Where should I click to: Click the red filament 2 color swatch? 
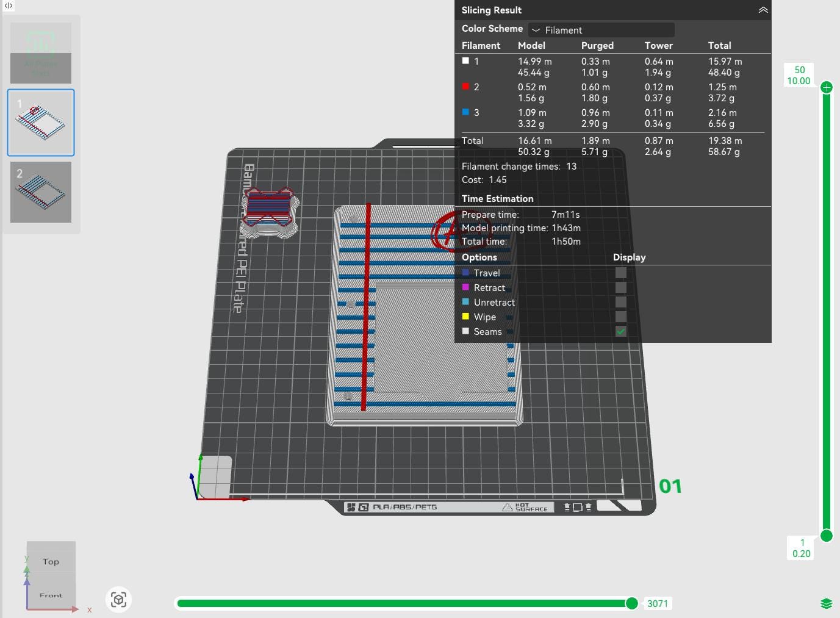[465, 86]
